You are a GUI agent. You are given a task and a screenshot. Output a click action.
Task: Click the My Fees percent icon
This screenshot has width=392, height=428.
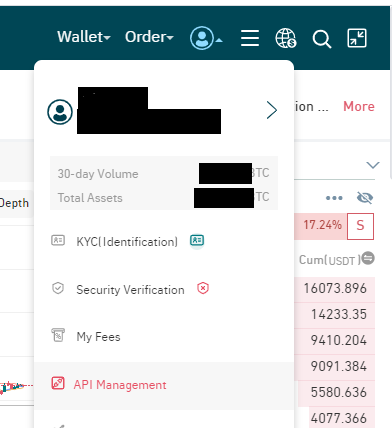click(x=58, y=335)
